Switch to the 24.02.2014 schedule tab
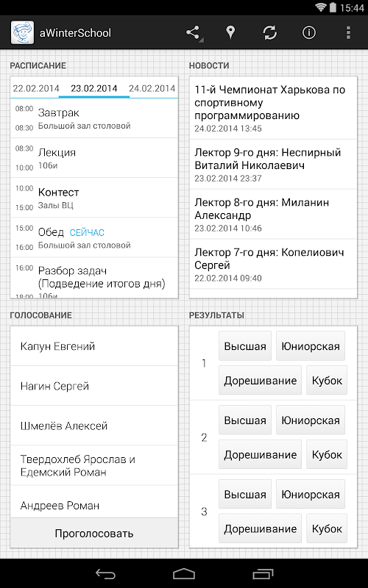This screenshot has height=588, width=368. (x=152, y=88)
